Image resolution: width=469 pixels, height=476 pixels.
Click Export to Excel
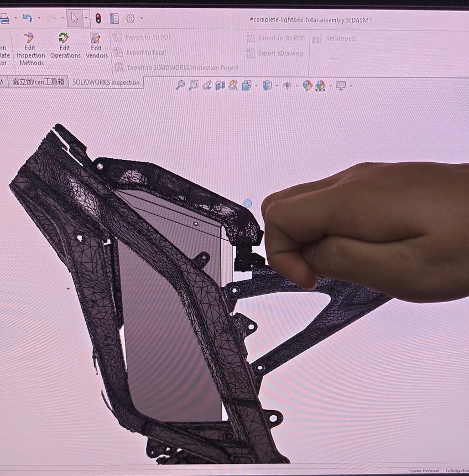click(x=140, y=53)
